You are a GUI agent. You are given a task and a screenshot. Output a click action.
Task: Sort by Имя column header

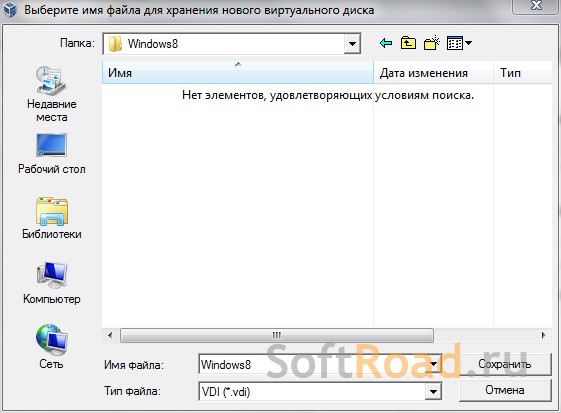pyautogui.click(x=238, y=73)
